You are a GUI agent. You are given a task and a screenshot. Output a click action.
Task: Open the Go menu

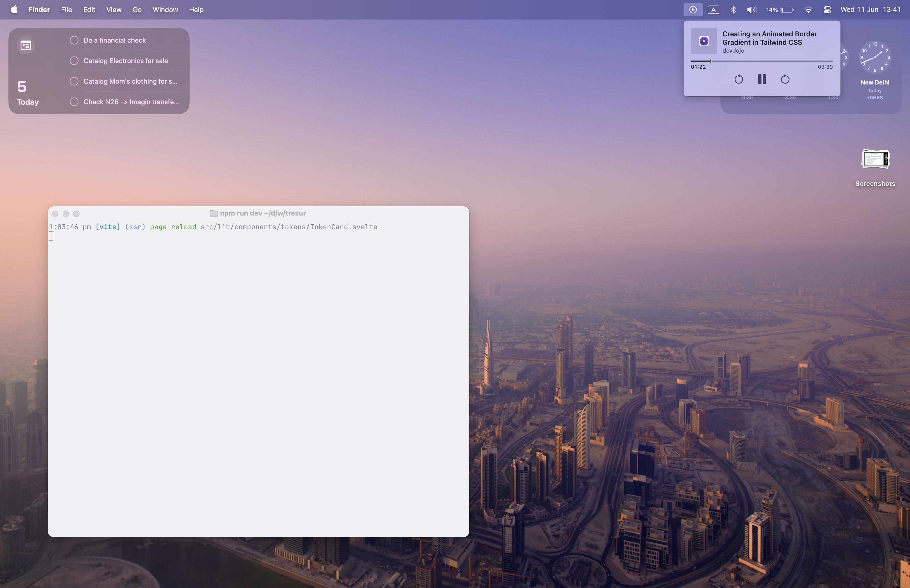[137, 9]
